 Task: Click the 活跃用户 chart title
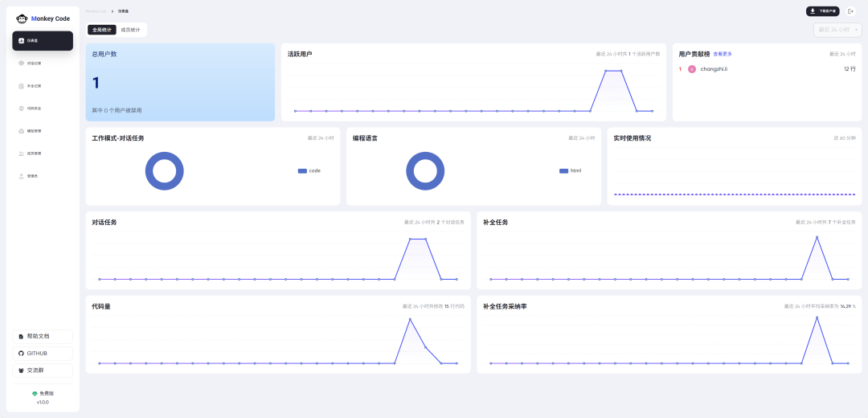[x=300, y=54]
